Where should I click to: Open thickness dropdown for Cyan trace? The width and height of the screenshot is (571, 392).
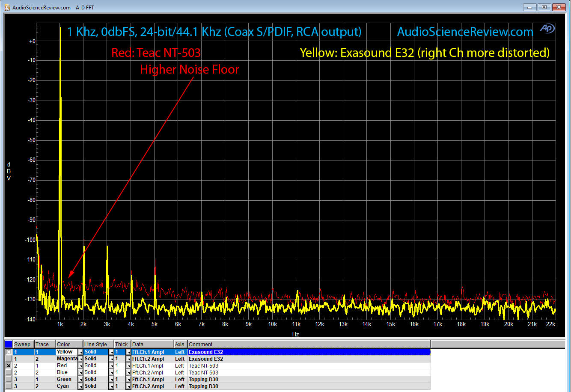tap(128, 386)
